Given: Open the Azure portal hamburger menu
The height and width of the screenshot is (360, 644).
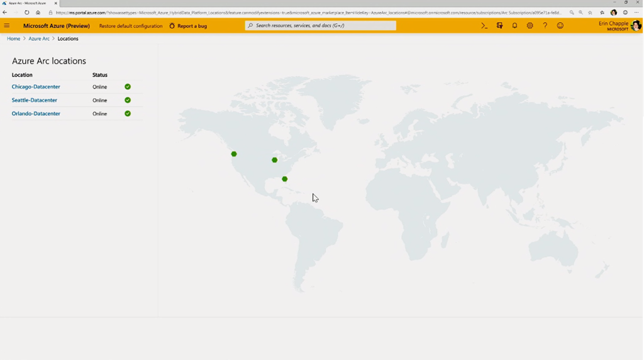Looking at the screenshot, I should pos(7,26).
